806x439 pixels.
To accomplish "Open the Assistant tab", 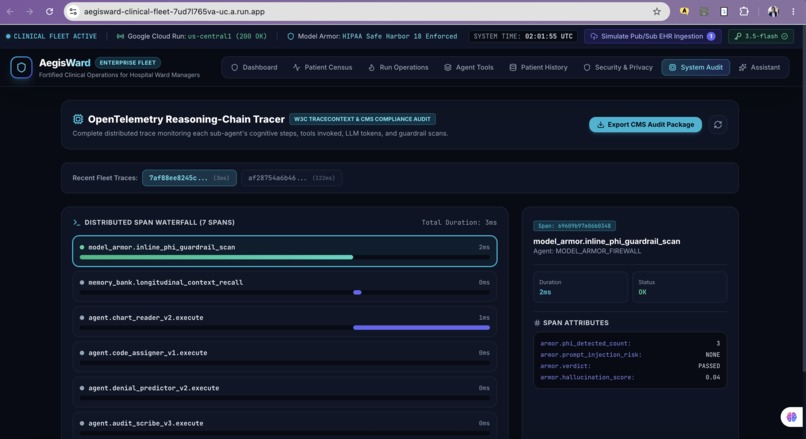I will tap(759, 67).
